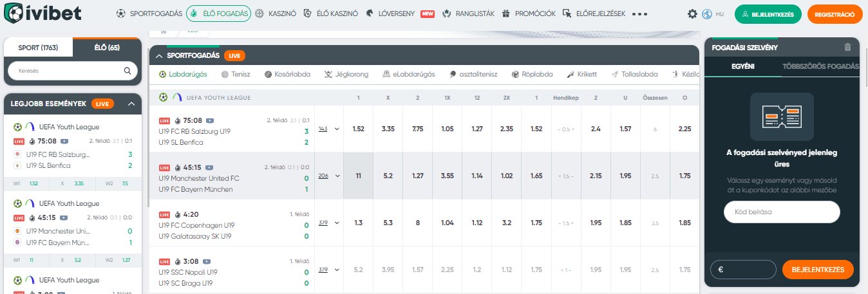Expand 206 markets for Manchester United match

[x=328, y=176]
